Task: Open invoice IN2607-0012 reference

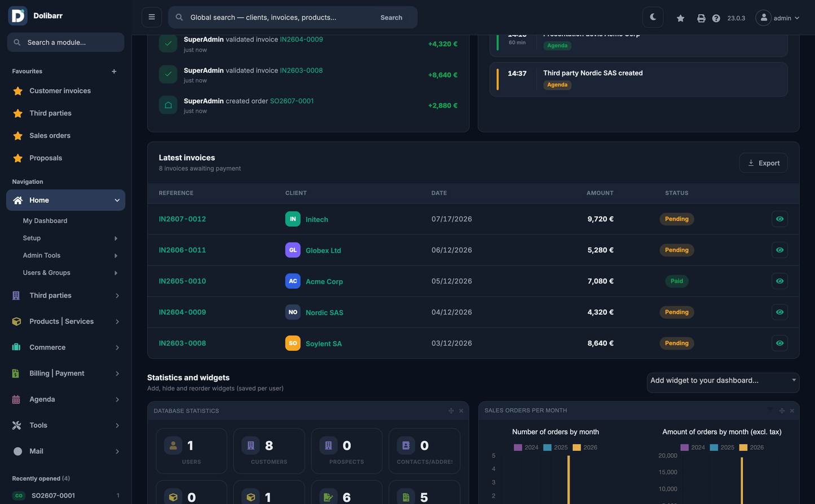Action: (182, 219)
